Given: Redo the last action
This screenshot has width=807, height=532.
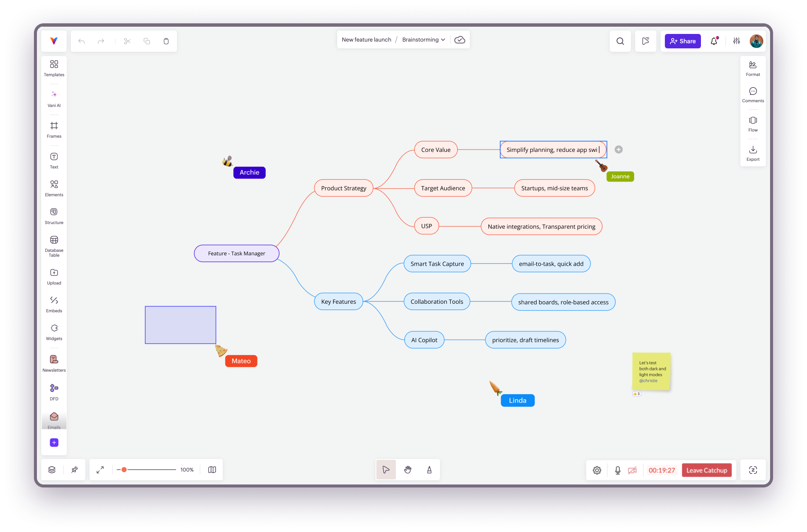Looking at the screenshot, I should (x=101, y=41).
